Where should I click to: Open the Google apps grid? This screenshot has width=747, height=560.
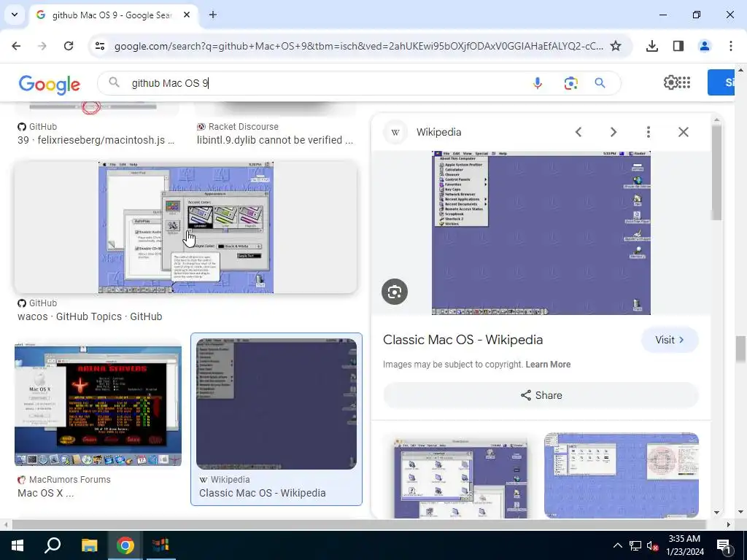pyautogui.click(x=684, y=82)
